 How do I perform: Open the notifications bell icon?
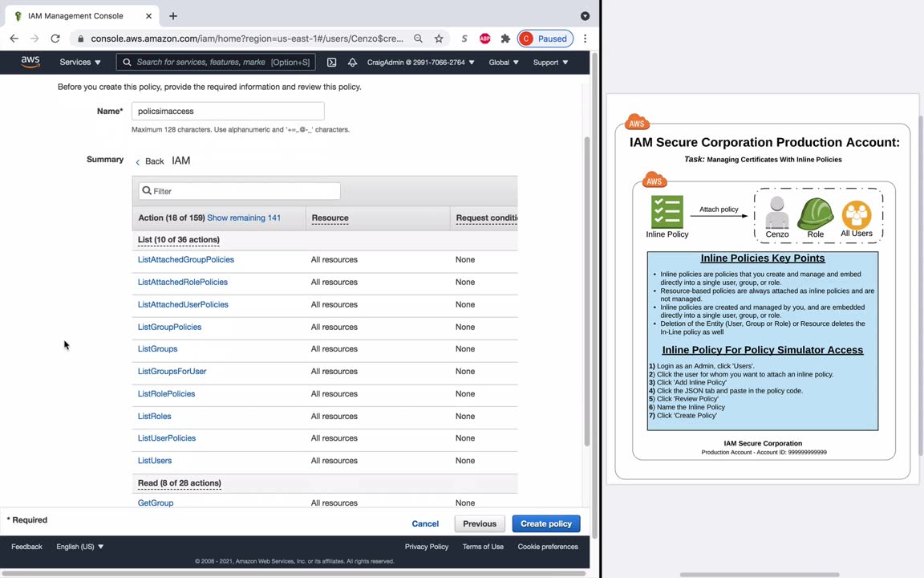coord(352,62)
